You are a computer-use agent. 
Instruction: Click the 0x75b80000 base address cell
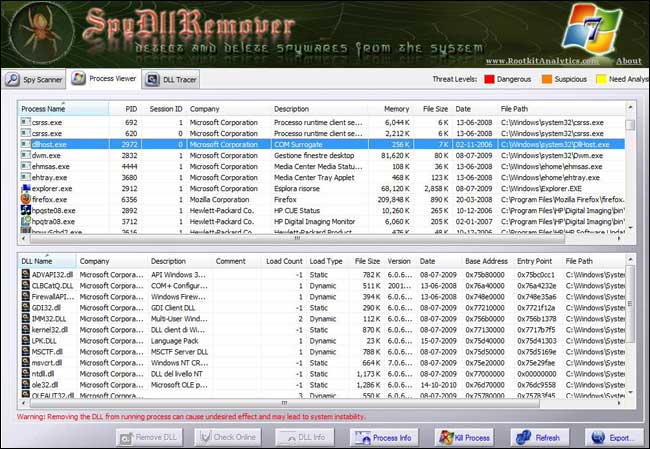485,275
